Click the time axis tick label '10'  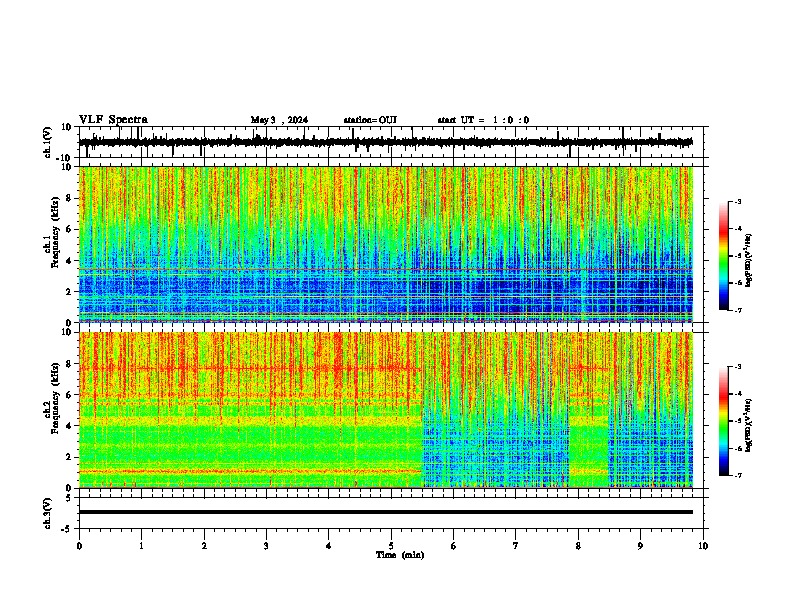pos(703,546)
